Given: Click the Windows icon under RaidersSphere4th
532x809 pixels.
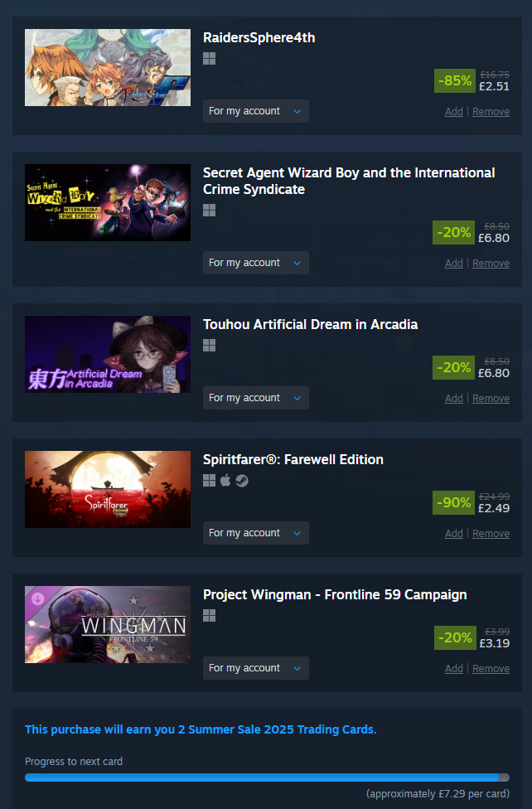Looking at the screenshot, I should click(209, 59).
